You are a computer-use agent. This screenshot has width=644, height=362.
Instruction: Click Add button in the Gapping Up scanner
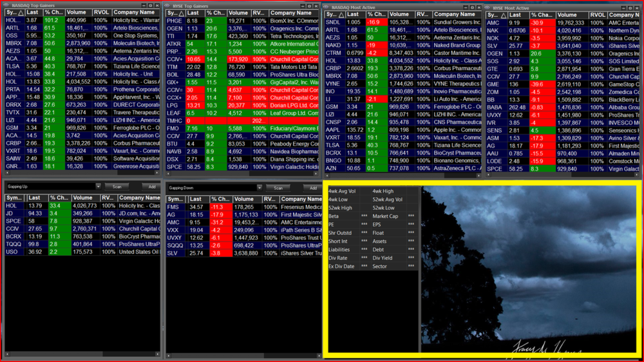tap(151, 187)
